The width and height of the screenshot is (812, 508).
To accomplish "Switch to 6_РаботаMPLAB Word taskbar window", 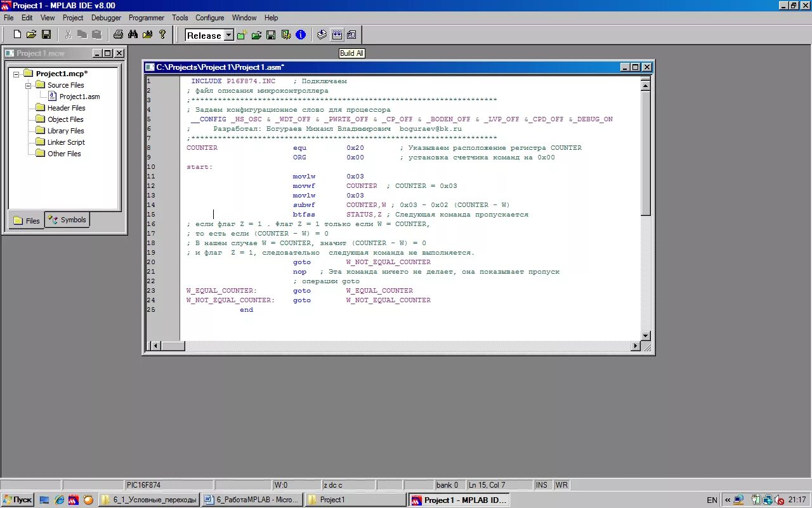I will [252, 500].
